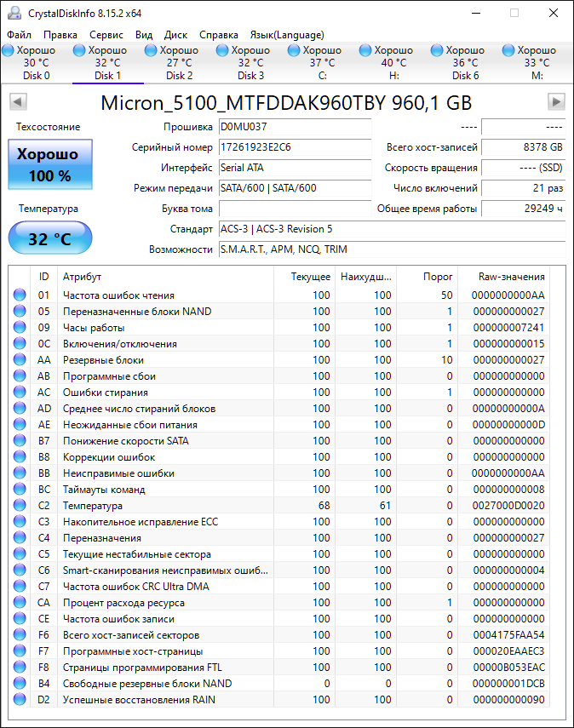Switch to the M: drive tab
Image resolution: width=574 pixels, height=728 pixels.
tap(537, 63)
